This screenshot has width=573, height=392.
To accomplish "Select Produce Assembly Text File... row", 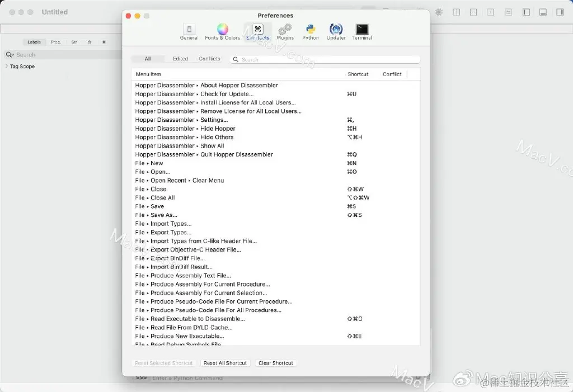I will tap(276, 276).
